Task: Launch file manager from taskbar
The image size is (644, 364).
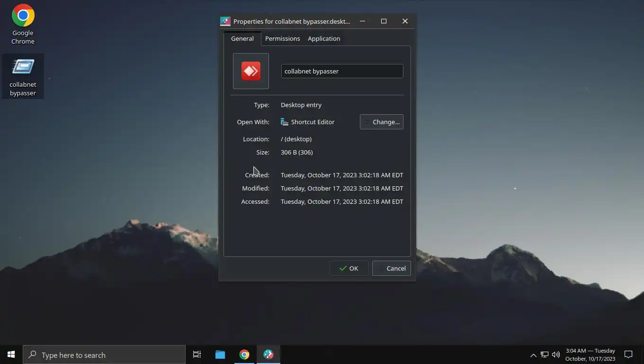Action: [220, 355]
